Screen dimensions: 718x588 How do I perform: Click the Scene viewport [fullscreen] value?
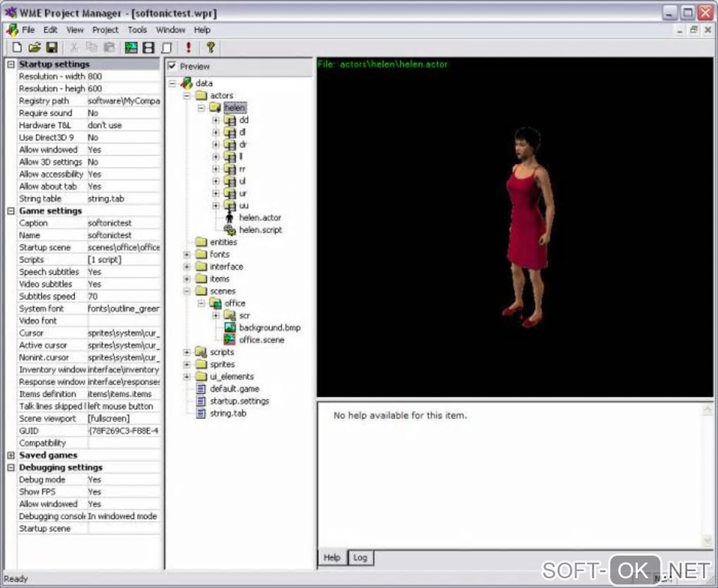coord(124,418)
